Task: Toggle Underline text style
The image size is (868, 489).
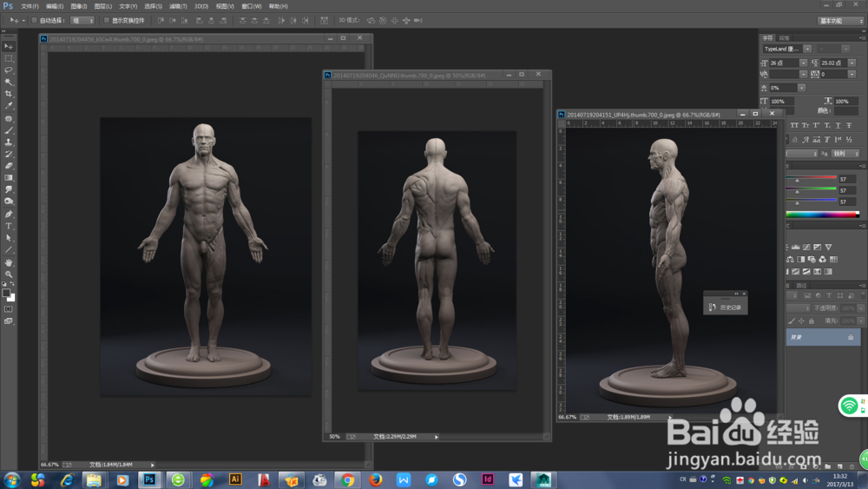Action: click(838, 126)
